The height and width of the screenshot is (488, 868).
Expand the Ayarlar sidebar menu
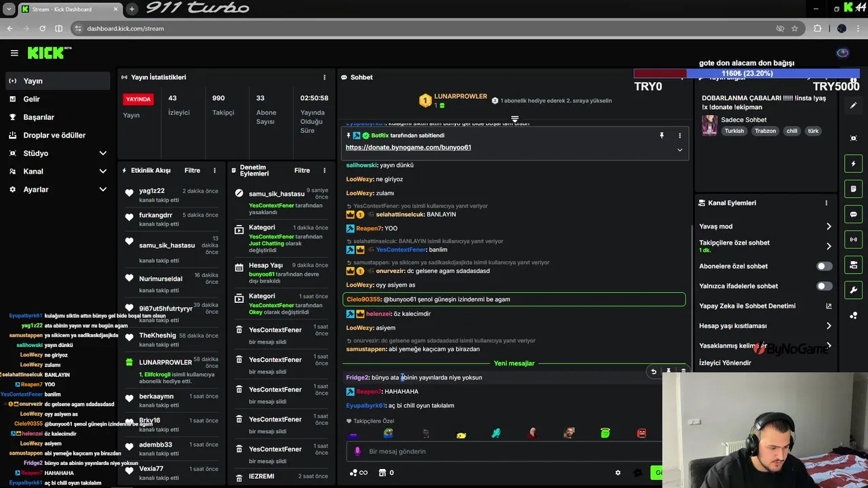coord(57,190)
